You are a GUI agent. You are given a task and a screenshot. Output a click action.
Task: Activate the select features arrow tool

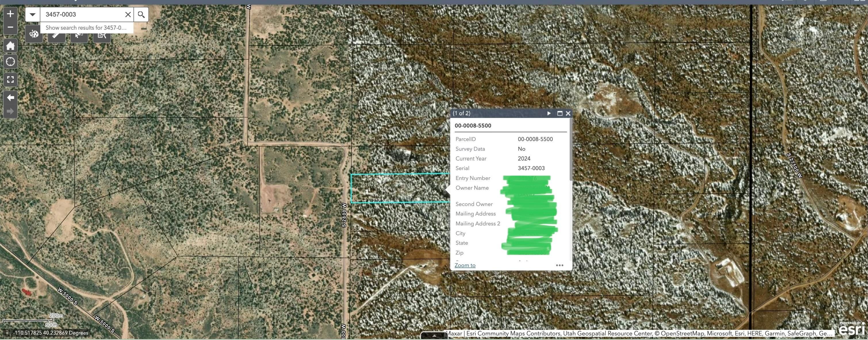click(78, 35)
